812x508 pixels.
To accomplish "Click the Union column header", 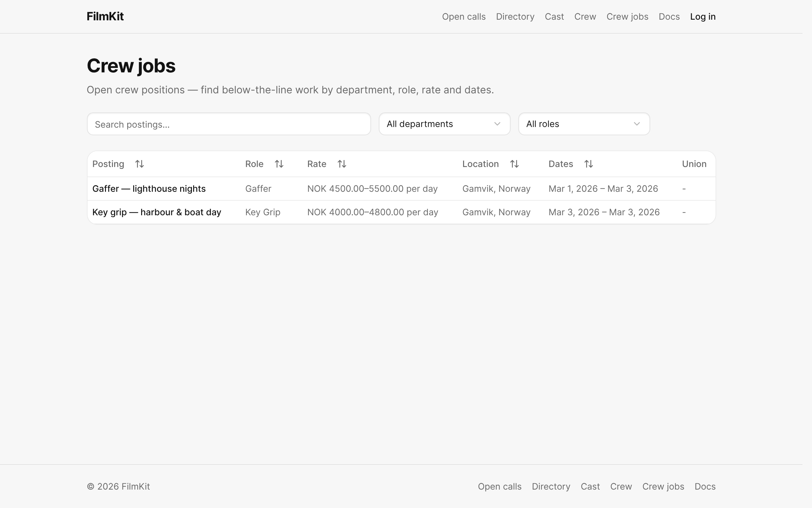I will 694,164.
